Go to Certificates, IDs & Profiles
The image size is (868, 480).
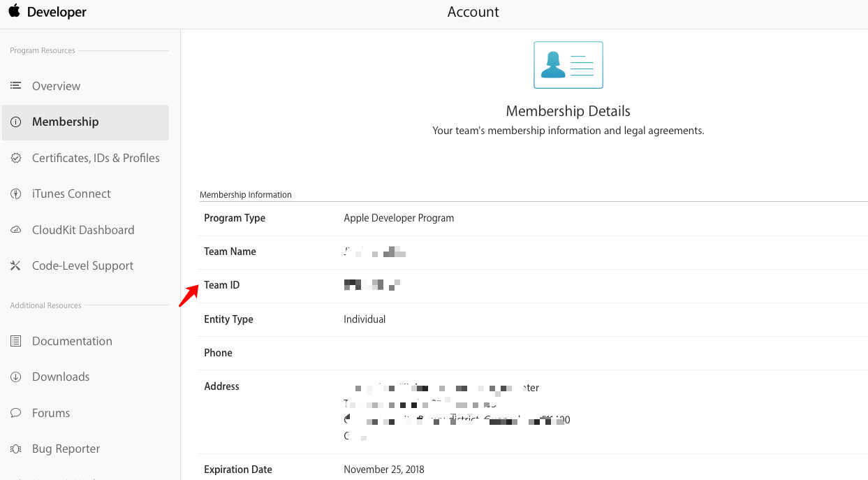96,158
